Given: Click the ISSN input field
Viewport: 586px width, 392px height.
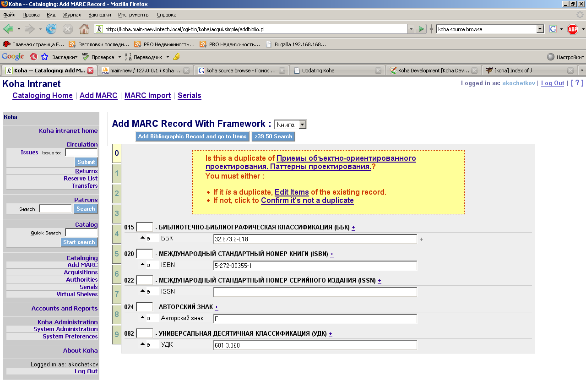Looking at the screenshot, I should [x=315, y=292].
